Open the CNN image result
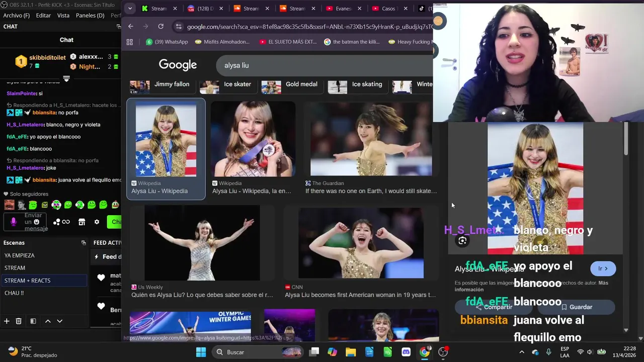644x362 pixels. (361, 243)
